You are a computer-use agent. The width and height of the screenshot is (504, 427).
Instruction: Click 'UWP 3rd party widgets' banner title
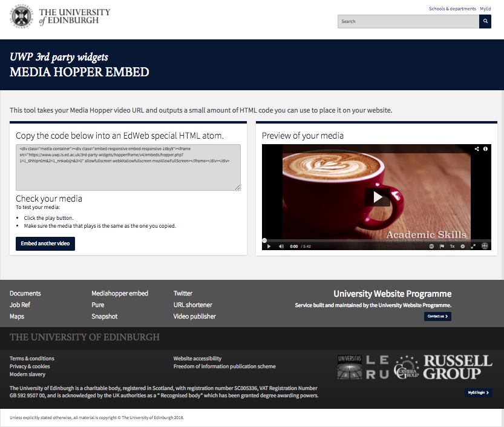59,57
